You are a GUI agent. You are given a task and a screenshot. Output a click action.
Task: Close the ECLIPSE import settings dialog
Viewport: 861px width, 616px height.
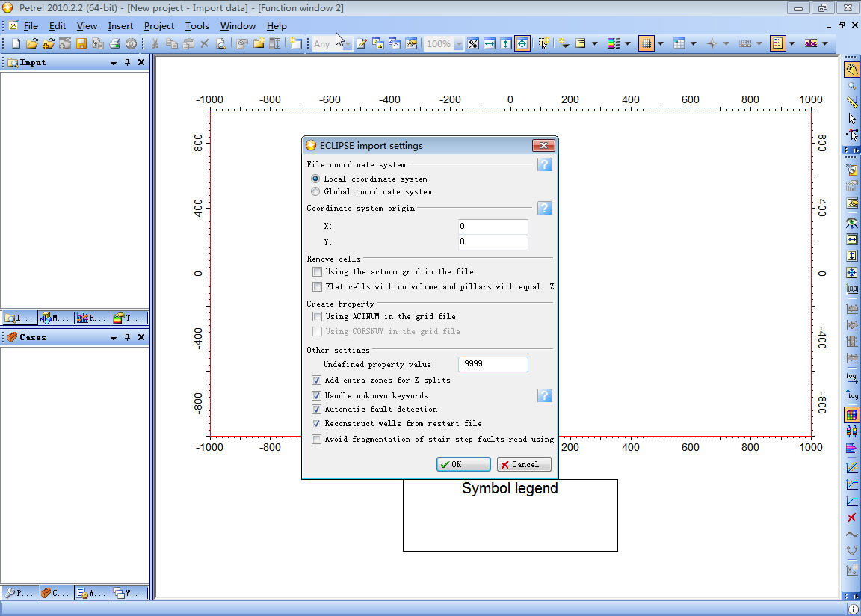[543, 146]
